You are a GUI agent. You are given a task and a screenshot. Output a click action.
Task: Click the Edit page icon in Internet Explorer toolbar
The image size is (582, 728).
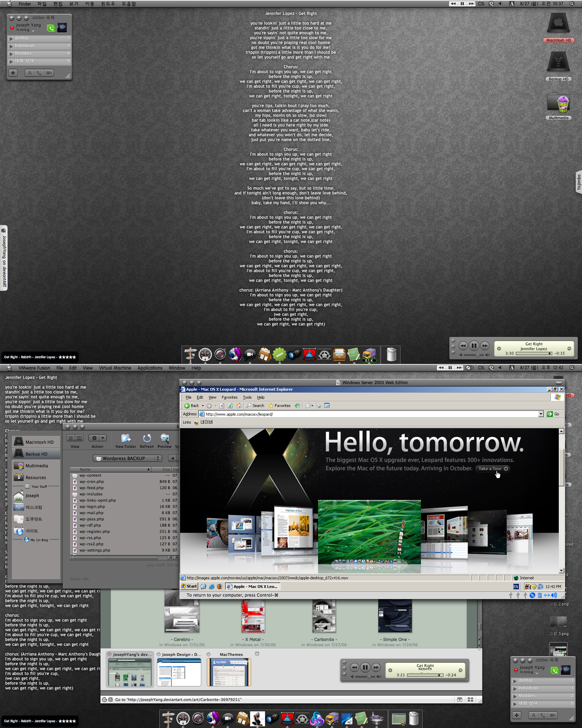(327, 406)
